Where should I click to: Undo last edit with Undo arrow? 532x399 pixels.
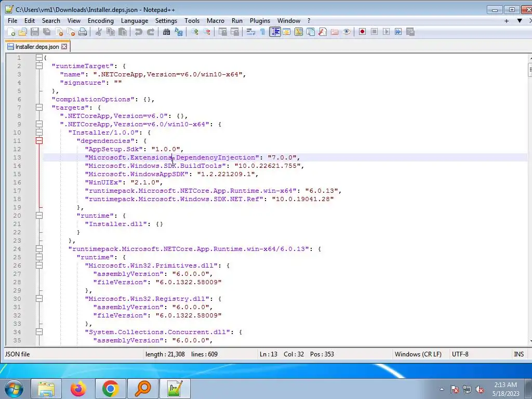pos(138,32)
